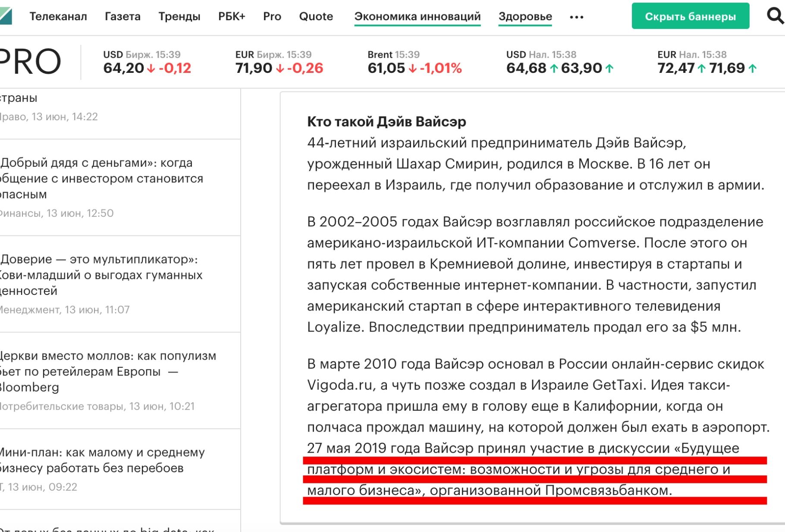The width and height of the screenshot is (785, 532).
Task: Open the search magnifier icon
Action: [x=775, y=16]
